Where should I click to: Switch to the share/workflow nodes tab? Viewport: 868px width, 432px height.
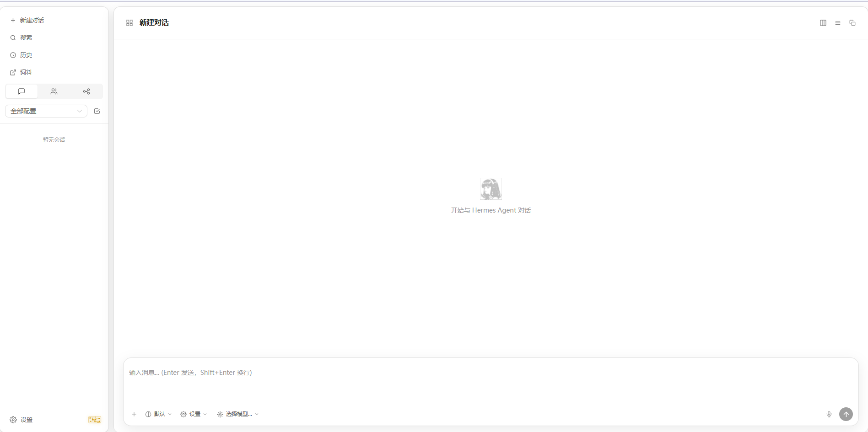pos(86,91)
